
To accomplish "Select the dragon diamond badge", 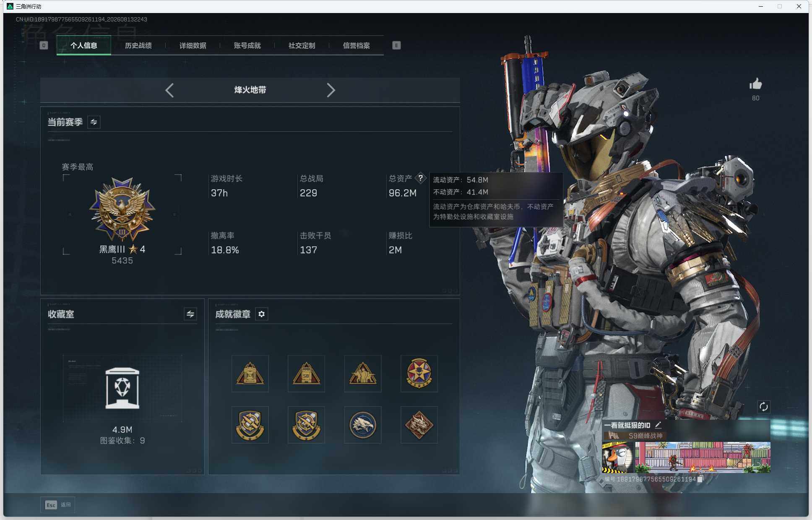I will 419,425.
